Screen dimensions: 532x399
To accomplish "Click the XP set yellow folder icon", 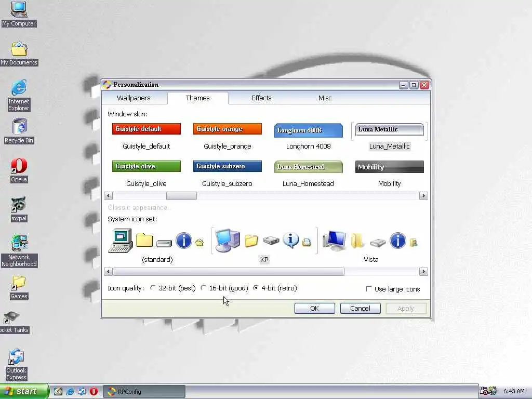I will pyautogui.click(x=251, y=241).
